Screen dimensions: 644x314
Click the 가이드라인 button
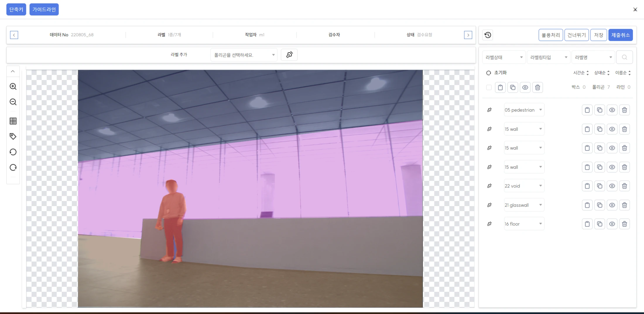pyautogui.click(x=44, y=9)
